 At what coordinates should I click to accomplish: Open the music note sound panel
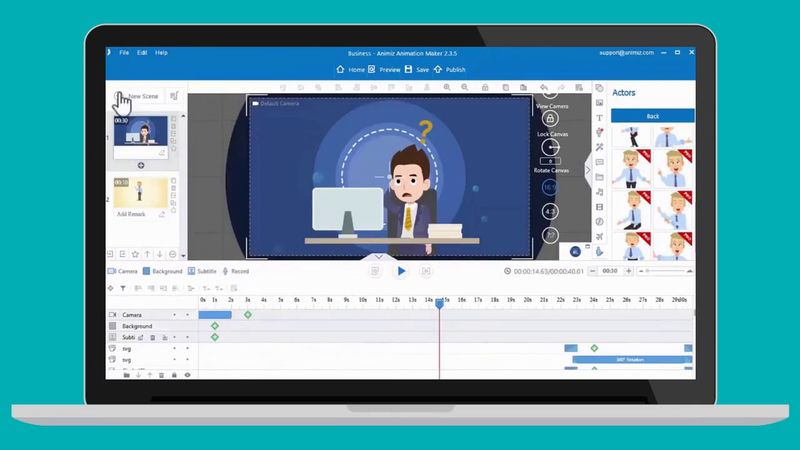coord(599,192)
